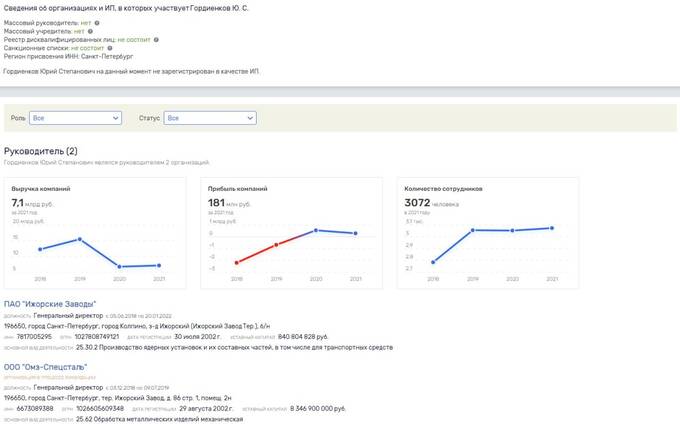The width and height of the screenshot is (680, 428).
Task: Click the Ижорские Заводы address line in Колпино
Action: [137, 326]
